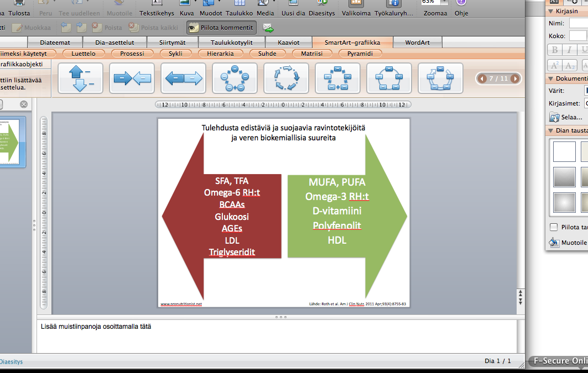Viewport: 588px width, 373px height.
Task: Select the curved arrows cycle layout
Action: [x=286, y=78]
